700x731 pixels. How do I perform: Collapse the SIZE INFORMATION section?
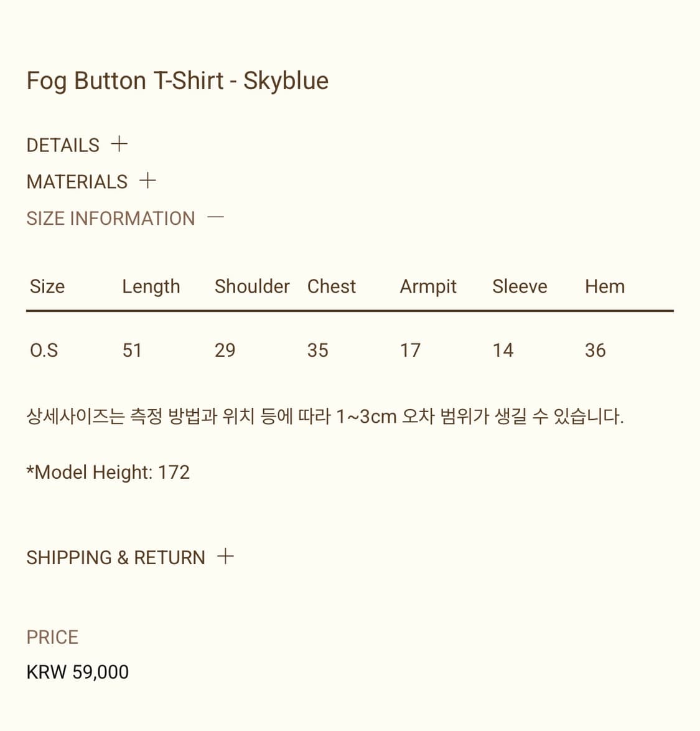(x=111, y=218)
